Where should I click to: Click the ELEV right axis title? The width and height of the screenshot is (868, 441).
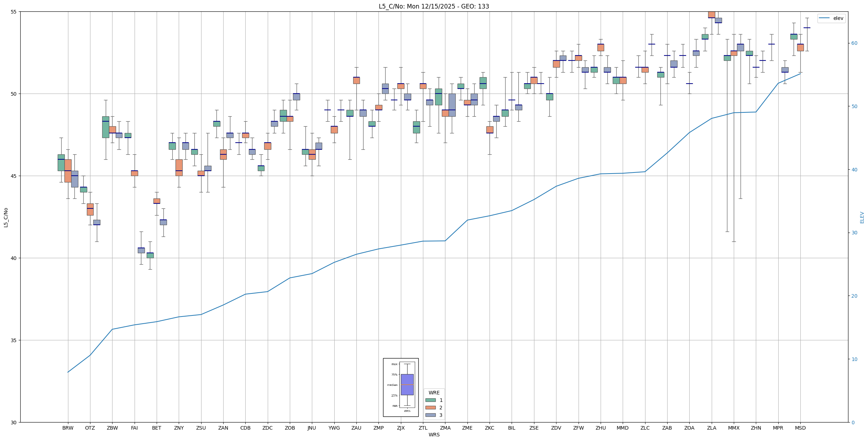[x=862, y=217]
